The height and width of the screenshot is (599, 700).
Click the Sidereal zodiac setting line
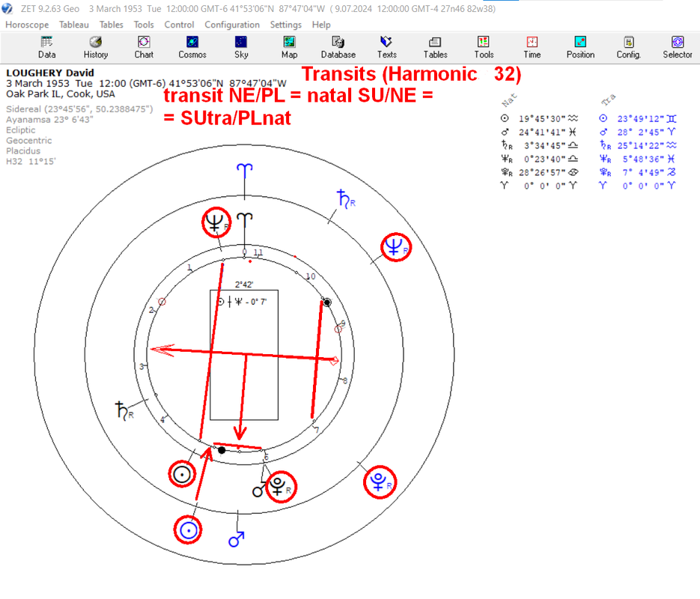click(79, 109)
